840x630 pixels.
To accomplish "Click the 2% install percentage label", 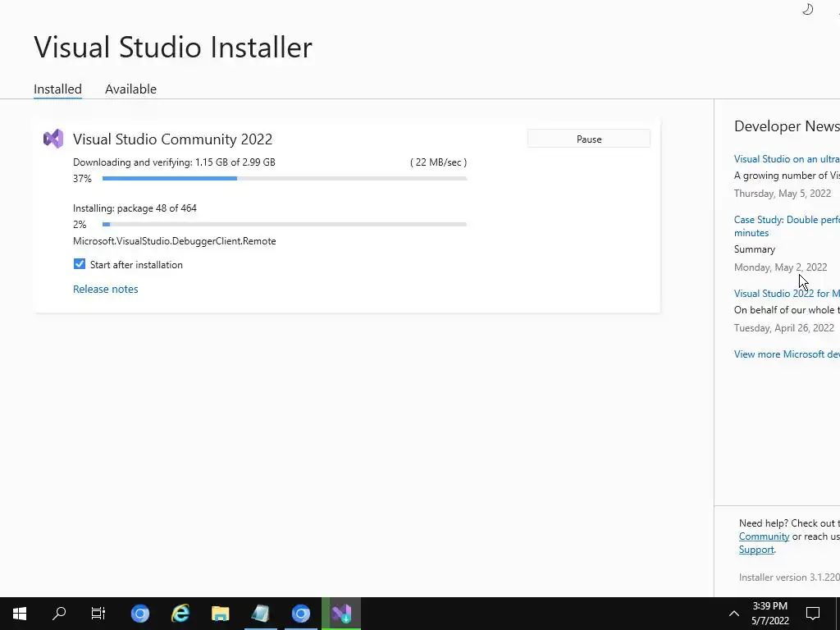I will pos(80,224).
